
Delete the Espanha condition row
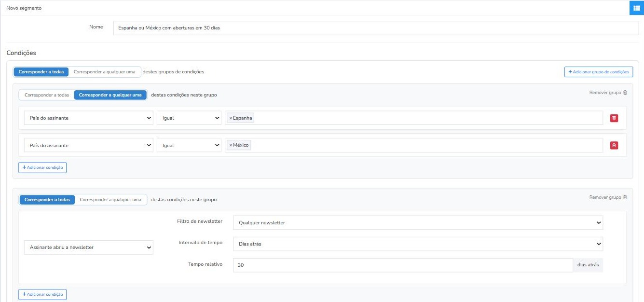[614, 118]
